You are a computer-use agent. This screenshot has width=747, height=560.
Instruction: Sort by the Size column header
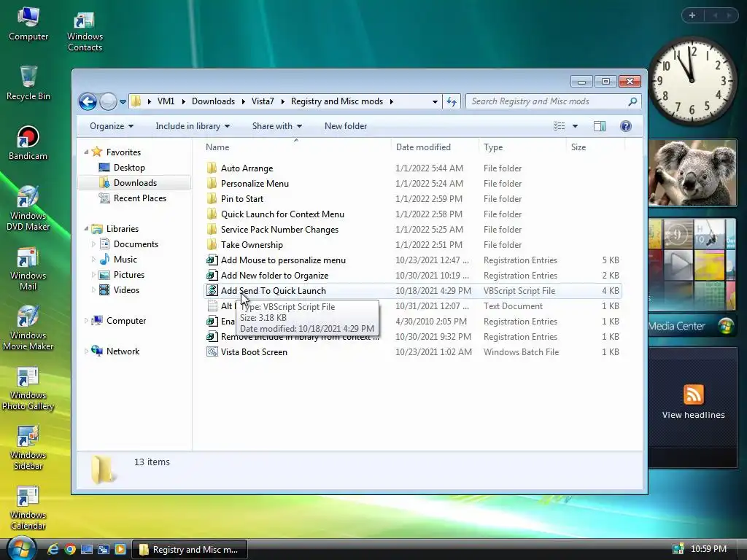click(x=595, y=147)
